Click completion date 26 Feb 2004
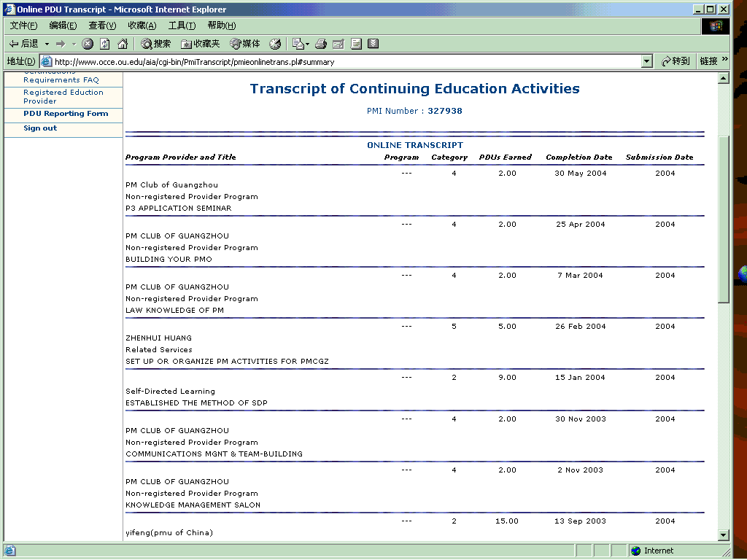The image size is (747, 560). click(580, 326)
